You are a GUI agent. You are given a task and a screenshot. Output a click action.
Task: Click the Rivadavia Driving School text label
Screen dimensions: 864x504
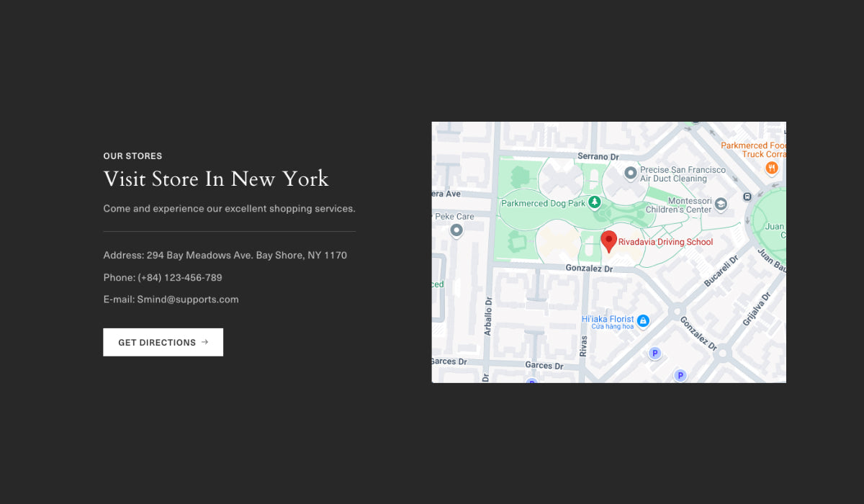(665, 242)
